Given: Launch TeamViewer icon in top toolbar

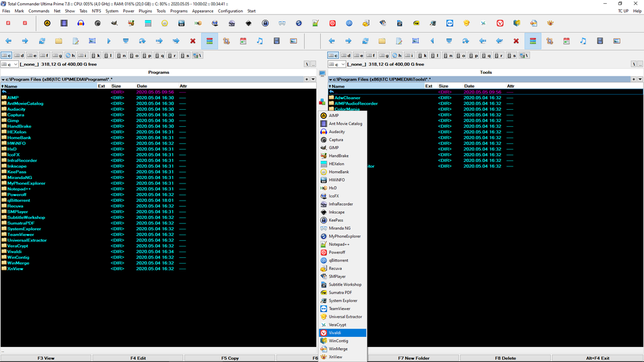Looking at the screenshot, I should (450, 23).
